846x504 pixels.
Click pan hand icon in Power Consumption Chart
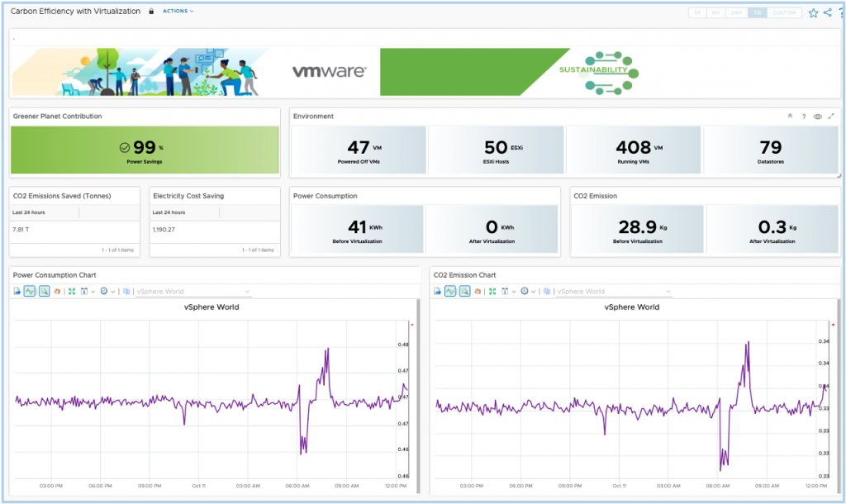coord(57,292)
